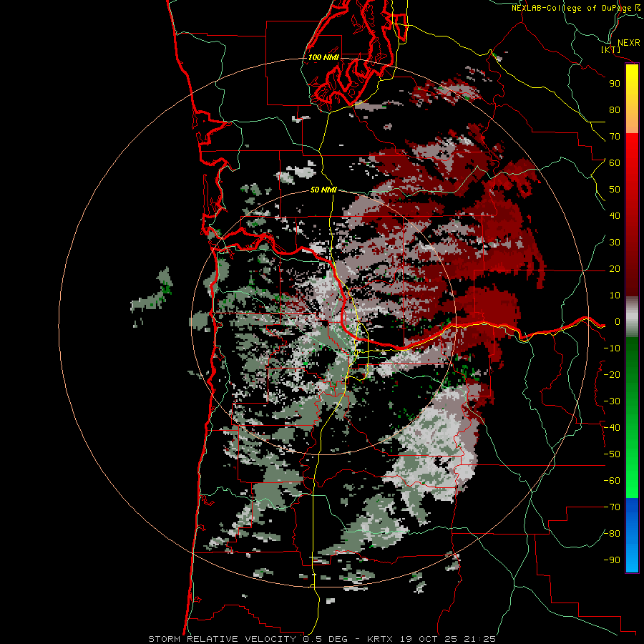This screenshot has width=644, height=644.
Task: Click the -80 scale value
Action: pos(612,534)
